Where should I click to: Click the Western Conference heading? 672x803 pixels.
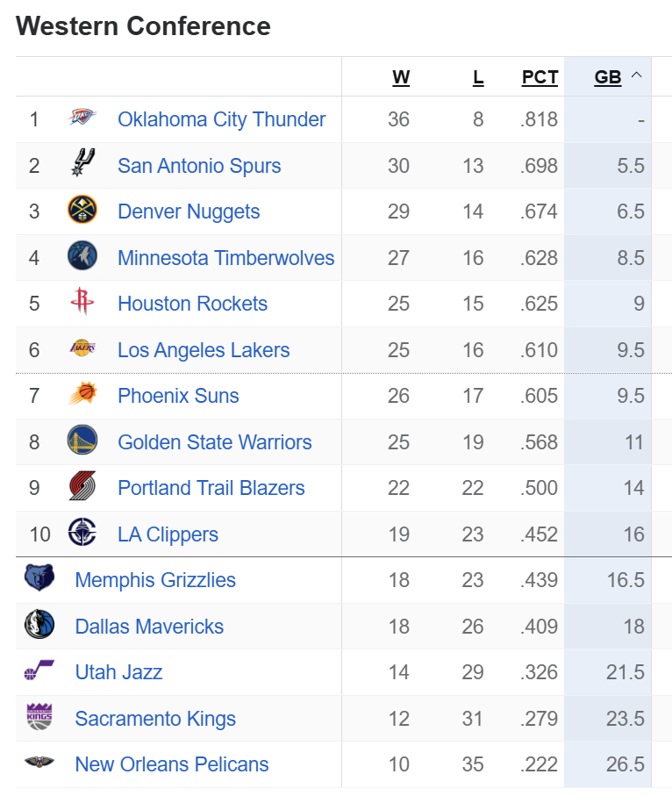(x=143, y=26)
